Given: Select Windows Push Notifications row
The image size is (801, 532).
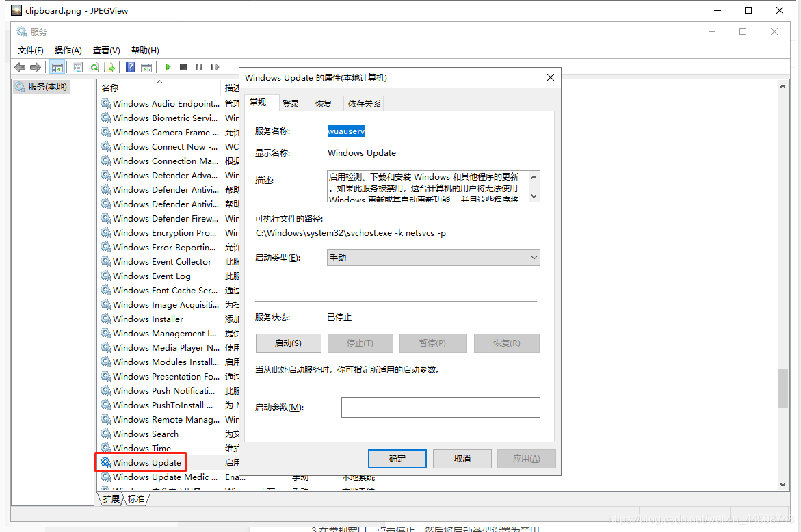Looking at the screenshot, I should tap(164, 390).
